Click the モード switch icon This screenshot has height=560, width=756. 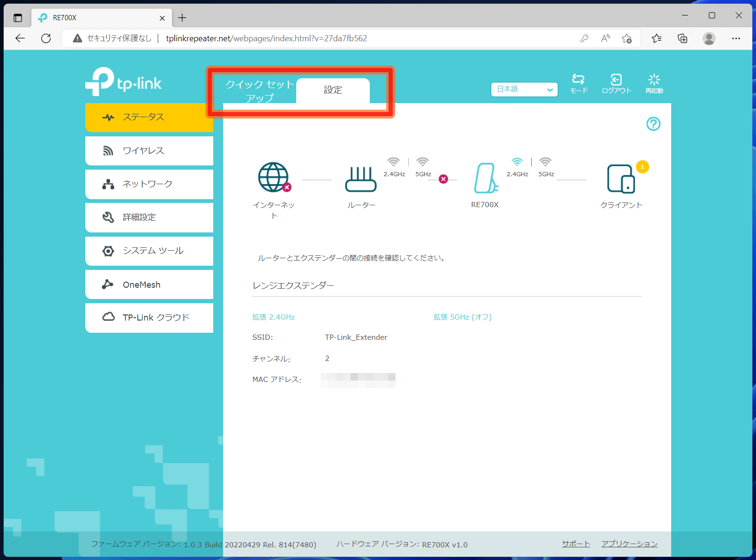[x=578, y=84]
